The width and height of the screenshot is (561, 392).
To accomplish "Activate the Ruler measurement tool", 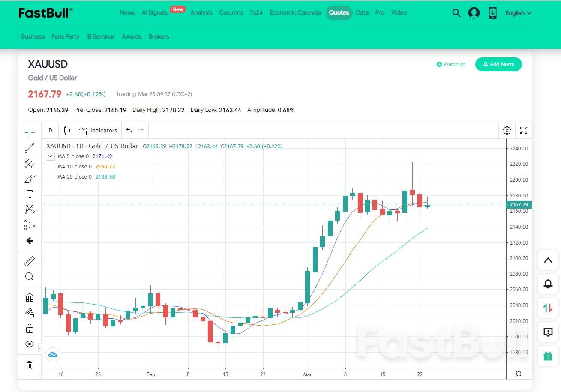I will coord(29,261).
